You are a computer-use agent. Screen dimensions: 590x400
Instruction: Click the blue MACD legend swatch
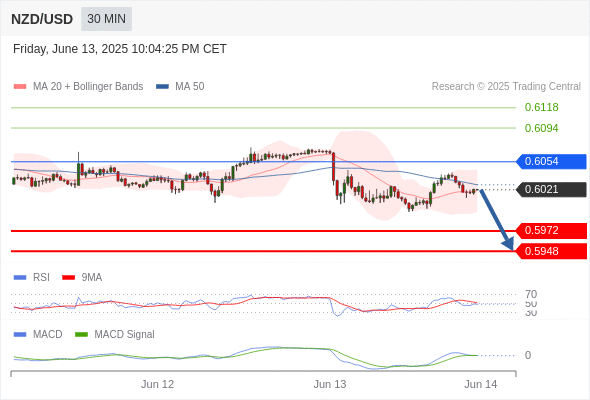20,335
